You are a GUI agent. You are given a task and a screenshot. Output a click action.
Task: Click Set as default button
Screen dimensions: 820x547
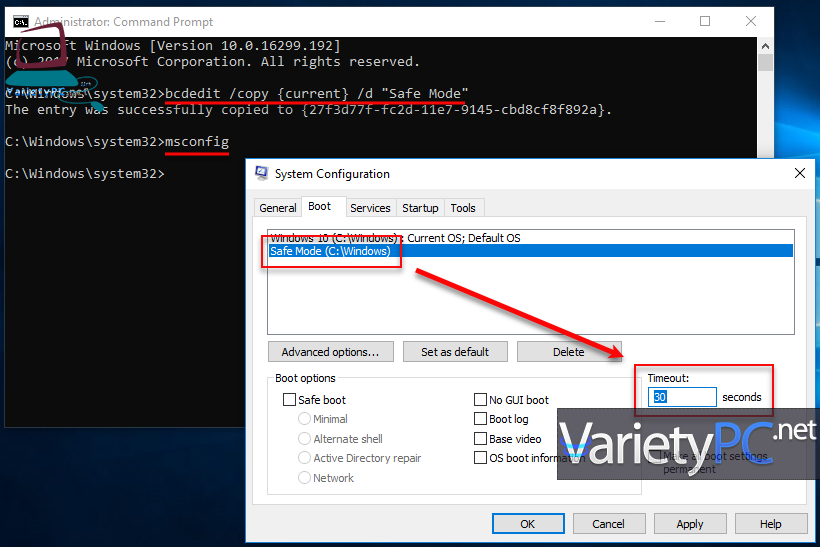(x=455, y=352)
